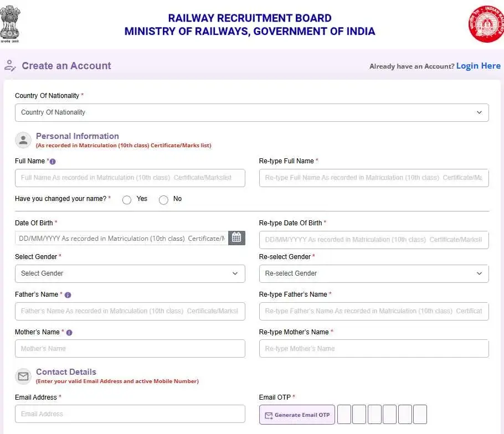This screenshot has width=504, height=434.
Task: Click the info icon beside Mother's Name
Action: (x=69, y=333)
